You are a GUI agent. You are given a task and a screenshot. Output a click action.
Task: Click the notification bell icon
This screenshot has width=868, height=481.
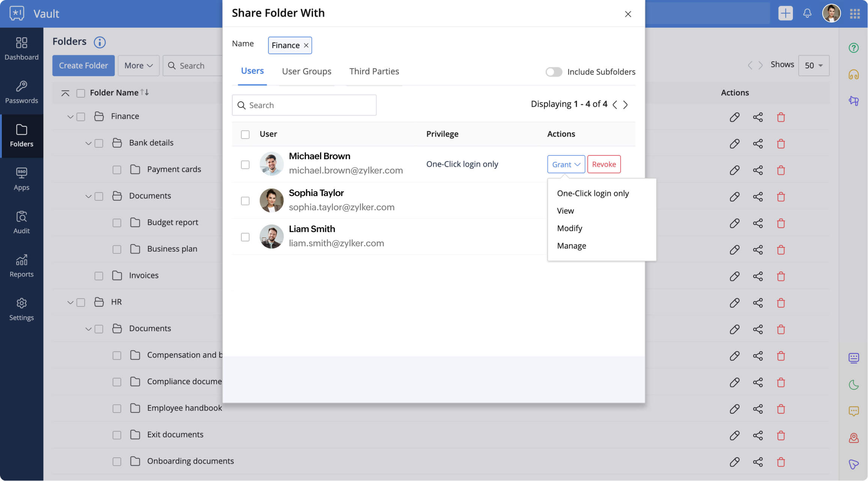pos(807,14)
